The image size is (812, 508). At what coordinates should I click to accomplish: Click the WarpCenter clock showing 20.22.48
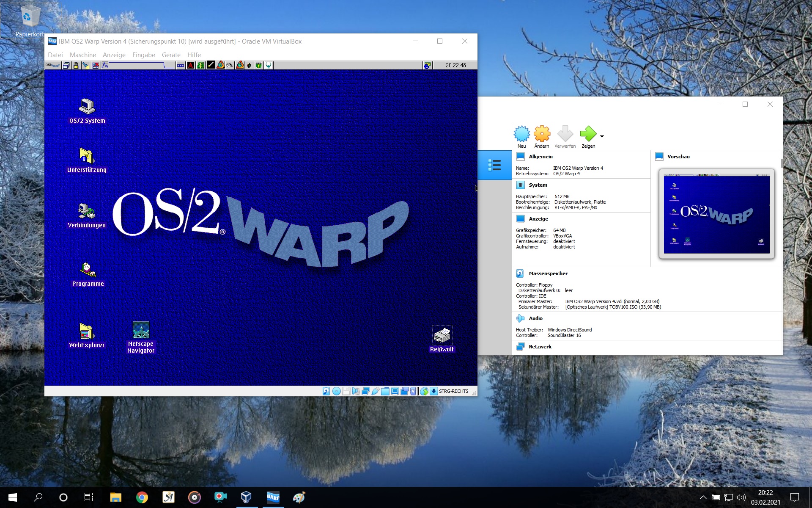[x=455, y=65]
